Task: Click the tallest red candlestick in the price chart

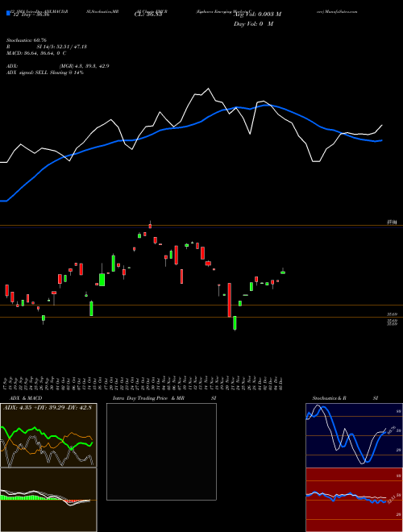Action: click(x=230, y=300)
